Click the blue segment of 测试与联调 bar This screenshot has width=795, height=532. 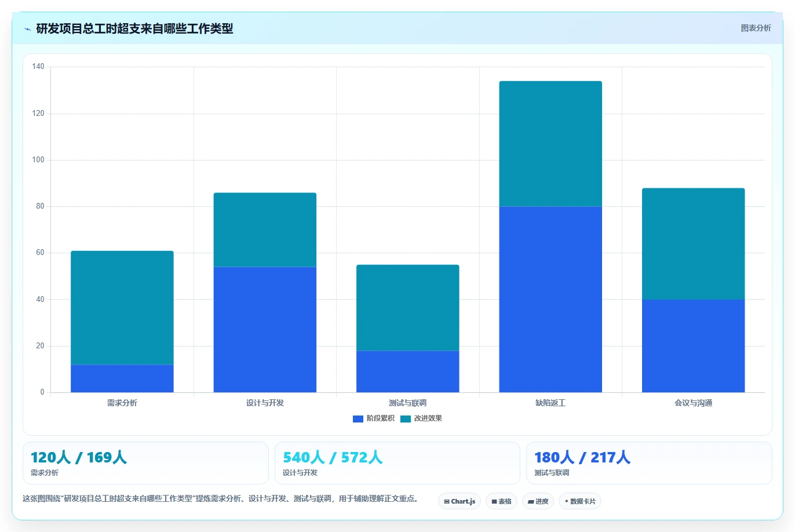tap(408, 371)
